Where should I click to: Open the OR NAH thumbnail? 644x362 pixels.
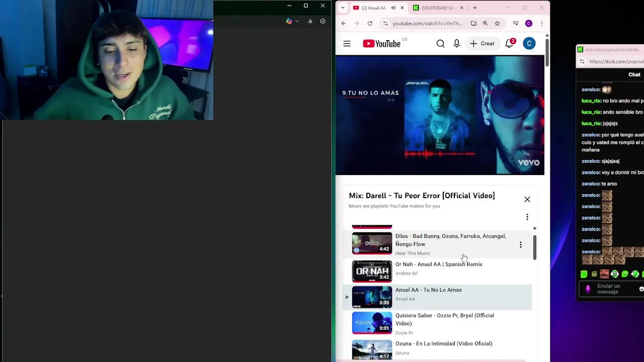[x=372, y=271]
